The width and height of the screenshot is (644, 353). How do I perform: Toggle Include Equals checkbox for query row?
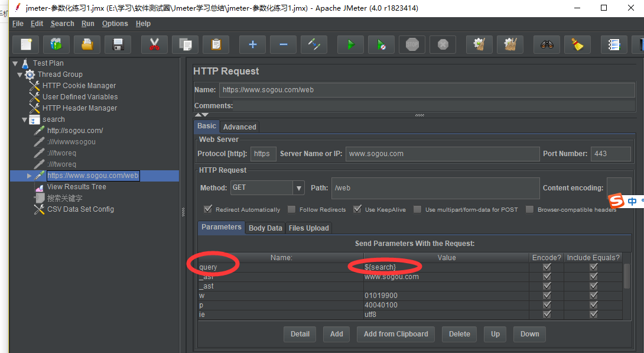pos(593,267)
